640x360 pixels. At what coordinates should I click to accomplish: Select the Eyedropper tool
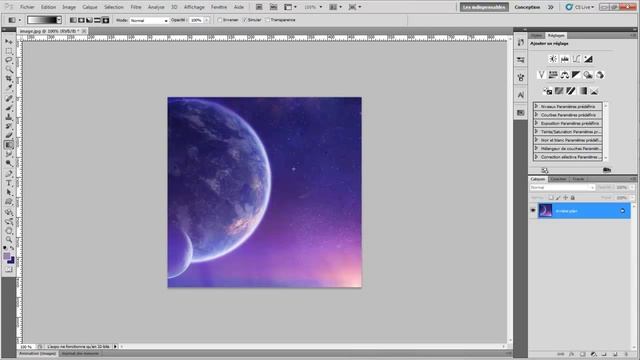click(x=9, y=88)
